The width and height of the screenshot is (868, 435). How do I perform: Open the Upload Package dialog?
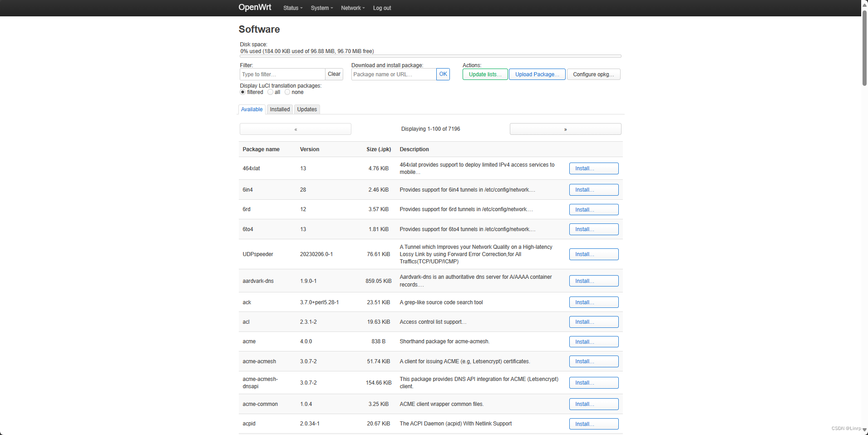click(537, 74)
